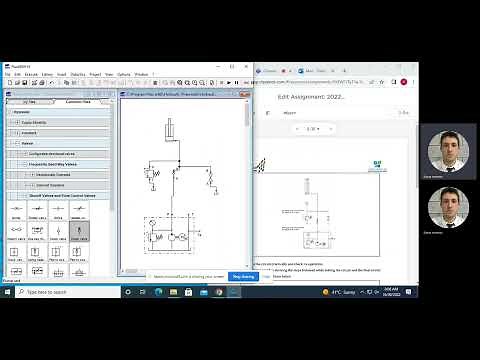Open the page zoom dropdown in Chrome viewer
Viewport: 480px width, 360px height.
click(x=313, y=129)
